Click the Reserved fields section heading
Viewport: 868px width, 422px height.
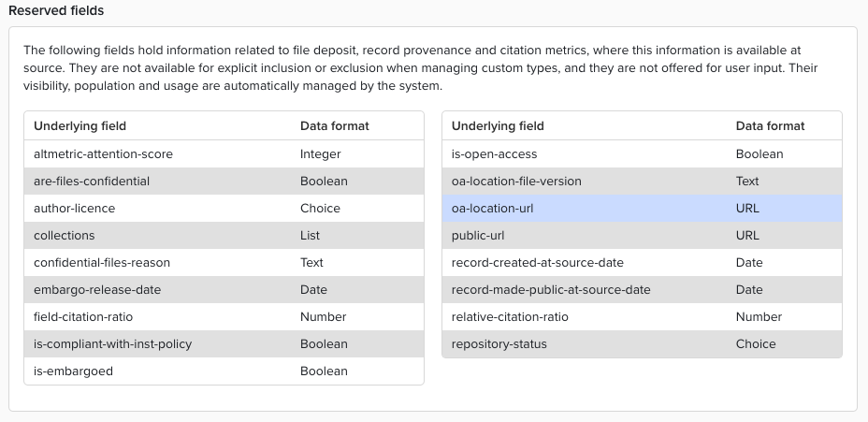point(56,11)
